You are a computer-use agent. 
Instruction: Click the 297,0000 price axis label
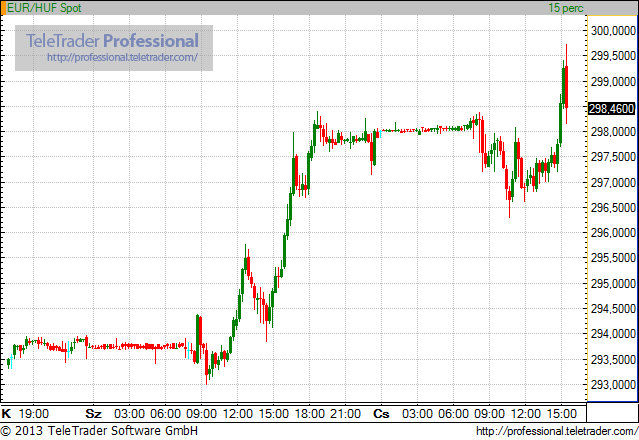coord(613,182)
